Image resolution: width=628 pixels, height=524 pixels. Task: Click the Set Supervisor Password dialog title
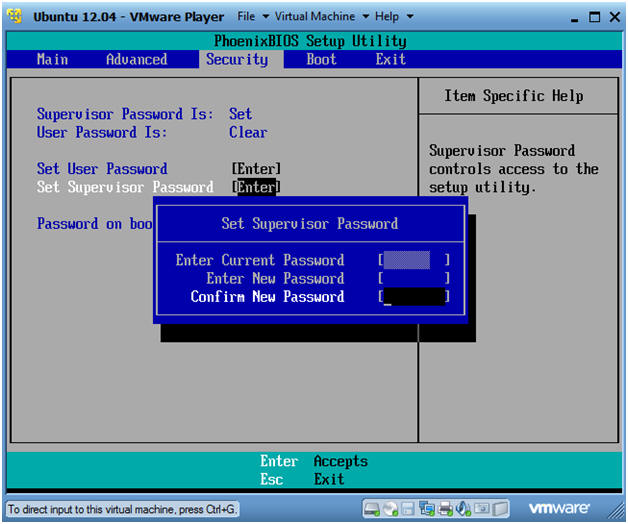tap(310, 224)
